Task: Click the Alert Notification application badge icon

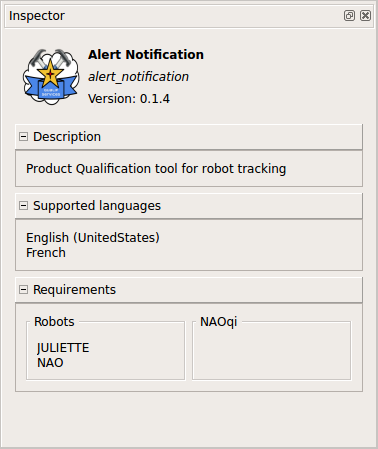Action: pyautogui.click(x=51, y=77)
